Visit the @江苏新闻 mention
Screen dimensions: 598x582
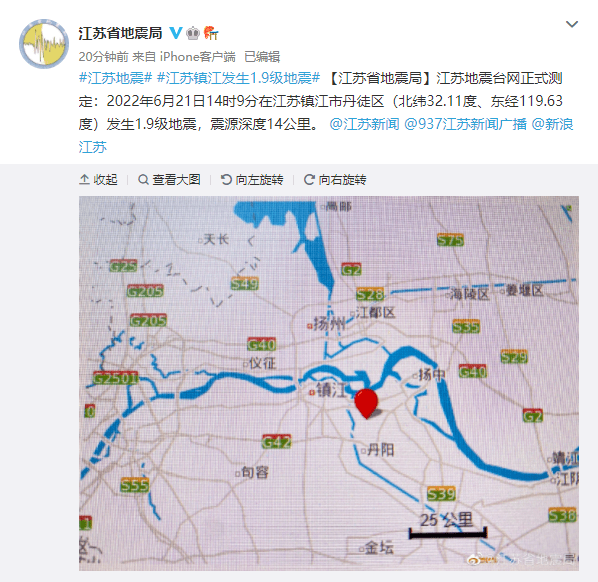364,124
